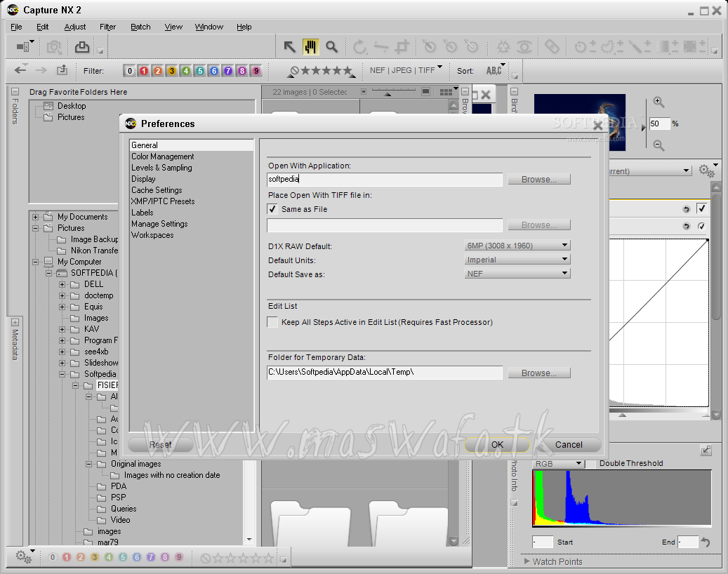Click the reset arrow beside End field

[706, 542]
